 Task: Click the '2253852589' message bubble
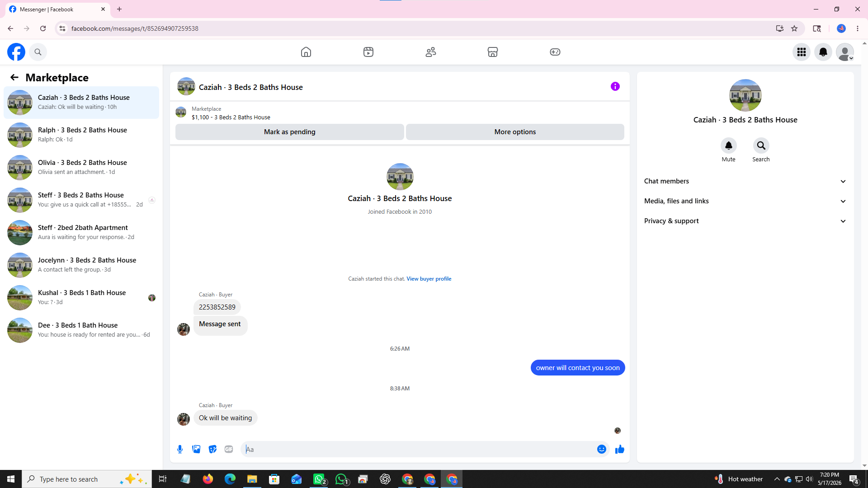(217, 307)
